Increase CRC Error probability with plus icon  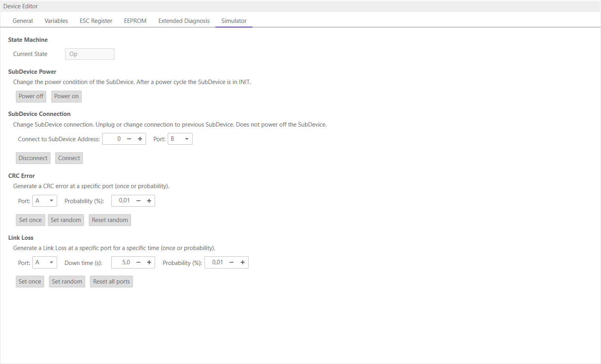(149, 201)
